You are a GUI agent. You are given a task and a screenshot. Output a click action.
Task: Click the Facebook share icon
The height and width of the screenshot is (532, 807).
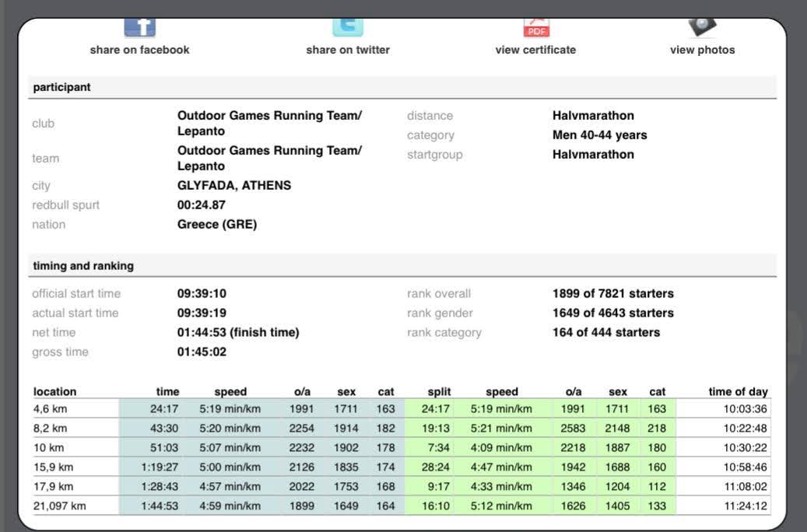point(139,27)
